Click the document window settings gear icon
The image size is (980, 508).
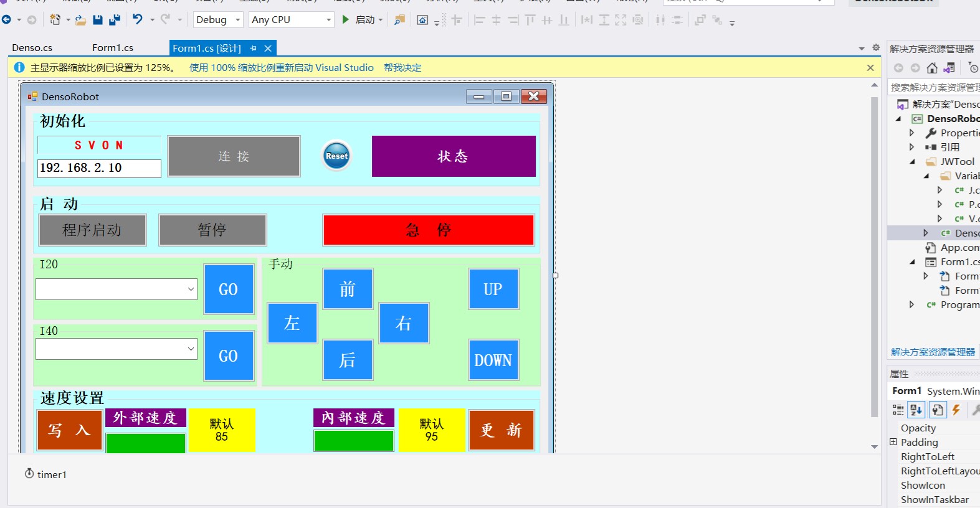click(x=876, y=47)
